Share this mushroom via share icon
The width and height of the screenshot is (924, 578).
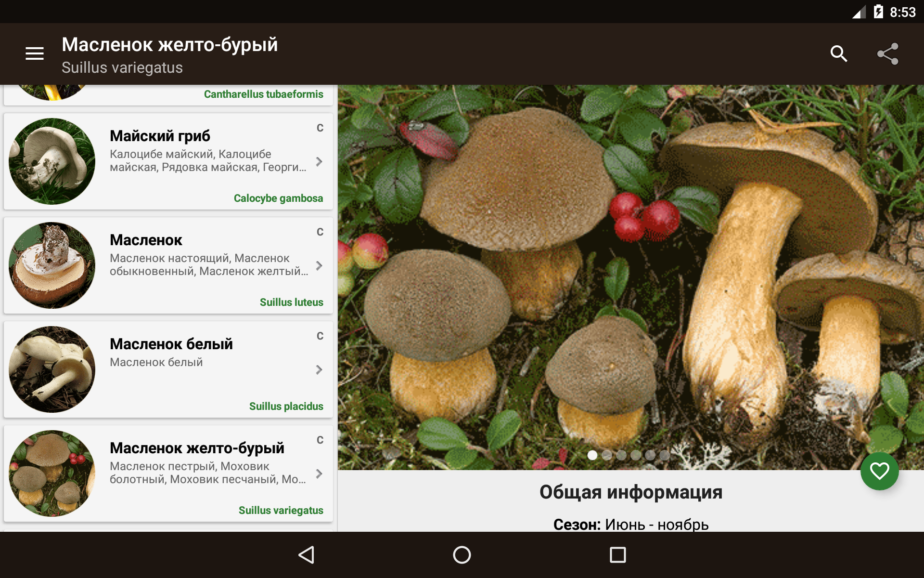pos(888,53)
